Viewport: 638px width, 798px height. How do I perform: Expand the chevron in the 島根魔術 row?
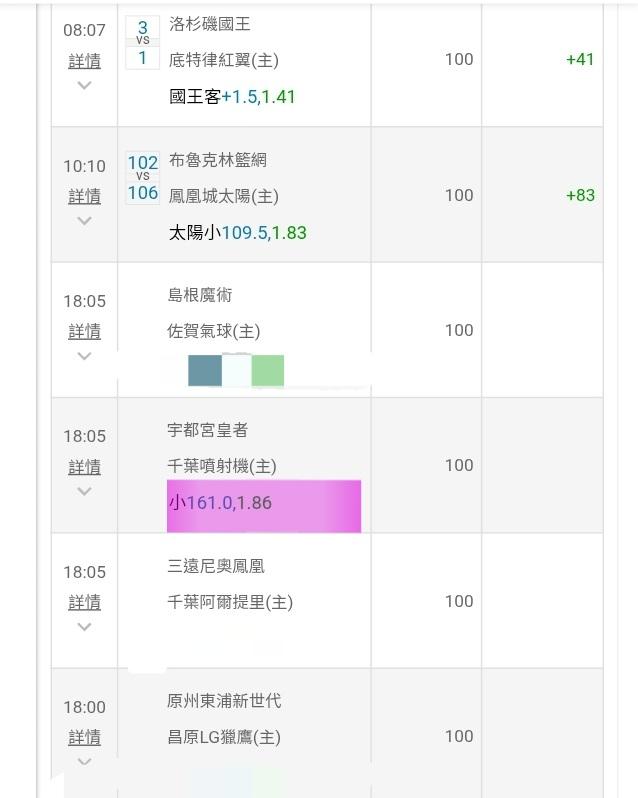coord(84,356)
